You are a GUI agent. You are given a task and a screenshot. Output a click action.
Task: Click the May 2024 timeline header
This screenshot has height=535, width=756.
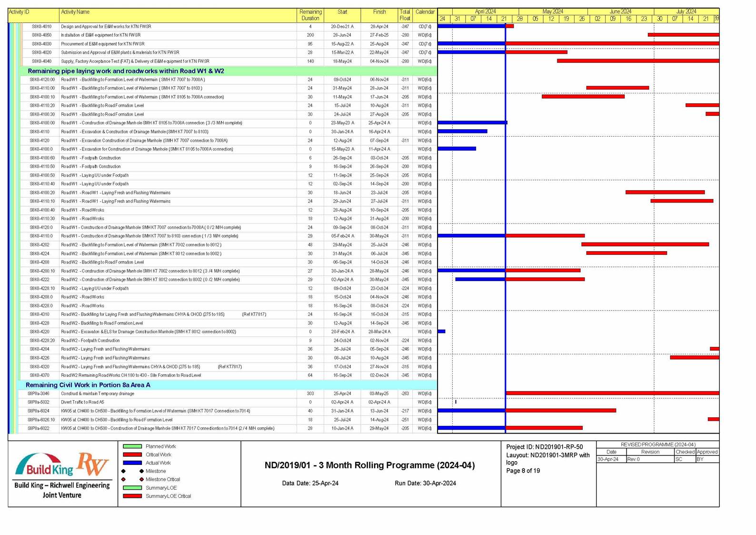point(552,11)
